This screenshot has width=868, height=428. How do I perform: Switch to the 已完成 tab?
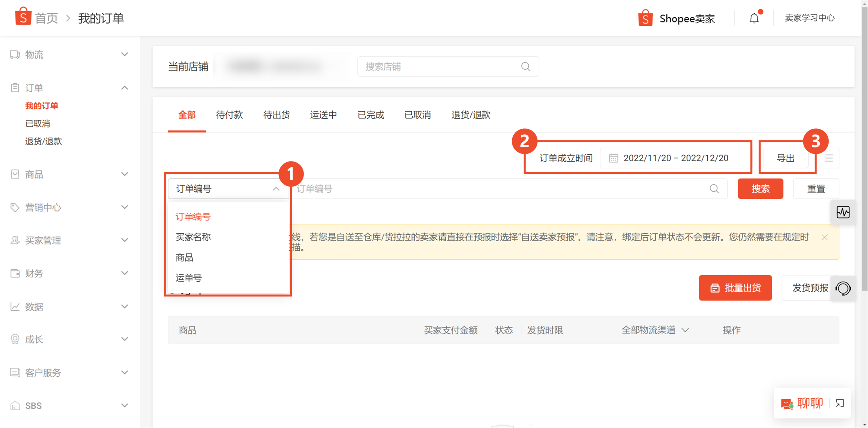click(371, 115)
